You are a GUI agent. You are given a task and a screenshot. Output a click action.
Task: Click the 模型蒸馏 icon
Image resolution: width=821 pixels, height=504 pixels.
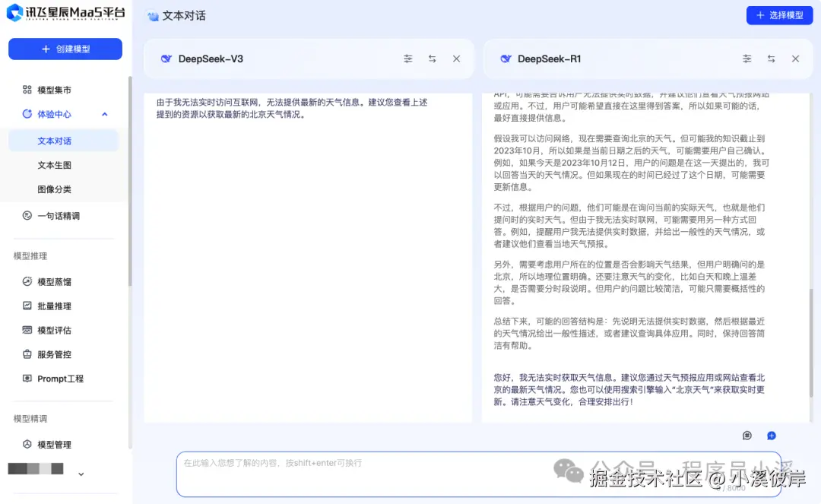tap(27, 281)
